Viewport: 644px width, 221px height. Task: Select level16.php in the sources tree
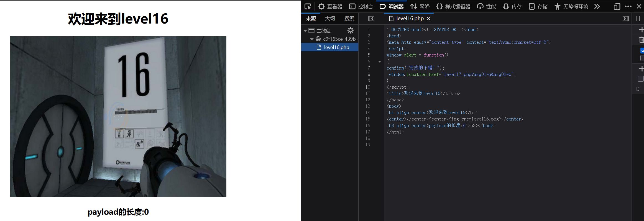coord(336,47)
